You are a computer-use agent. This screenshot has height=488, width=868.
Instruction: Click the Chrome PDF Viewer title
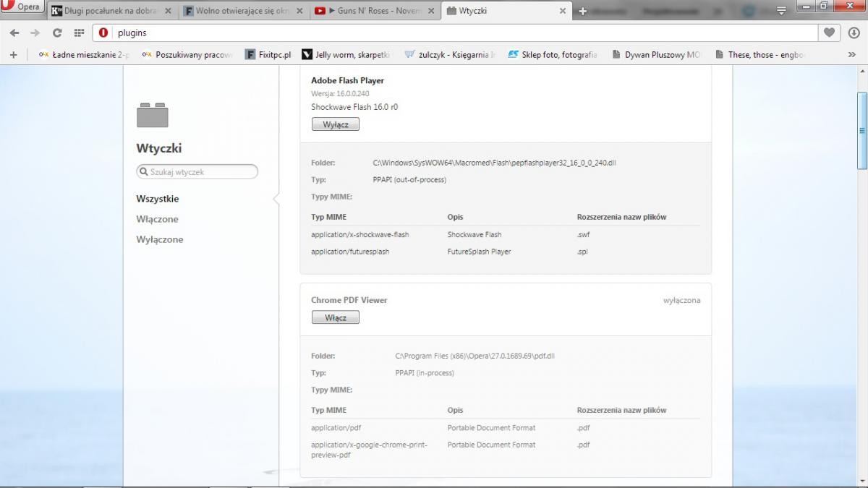coord(349,300)
